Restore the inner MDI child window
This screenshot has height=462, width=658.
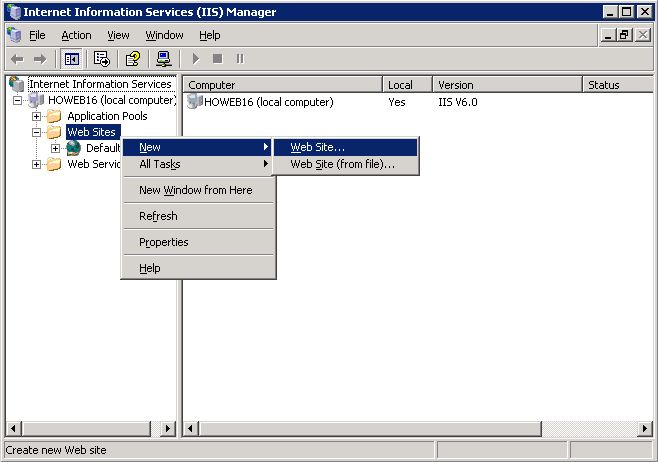point(624,35)
